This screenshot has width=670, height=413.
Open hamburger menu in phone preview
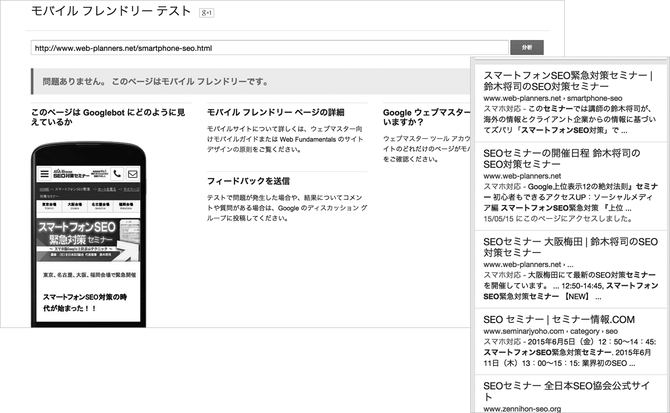point(44,173)
